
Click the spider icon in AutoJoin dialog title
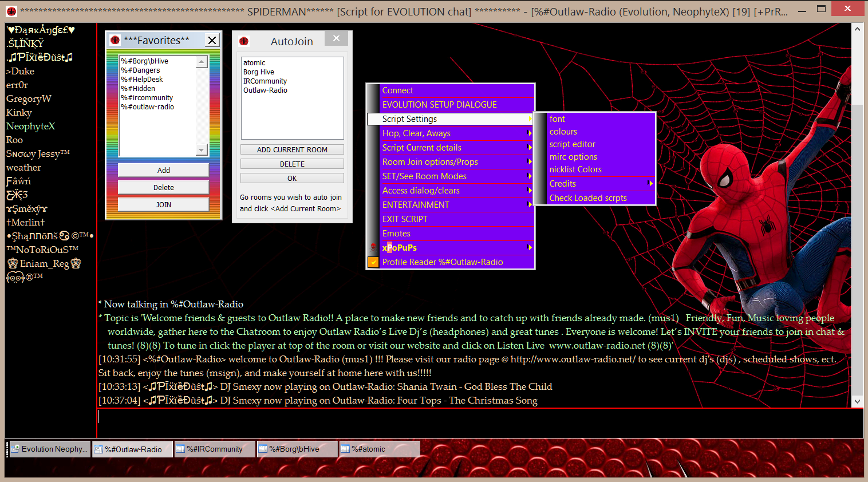click(x=244, y=41)
